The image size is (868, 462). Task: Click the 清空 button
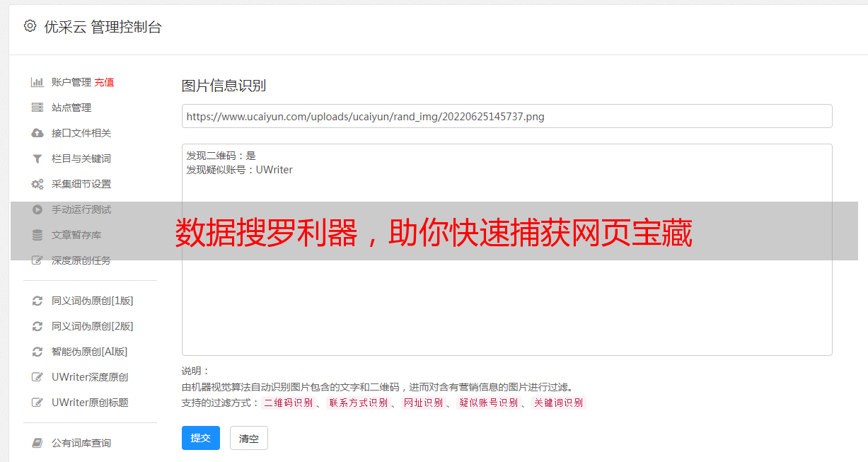tap(249, 438)
